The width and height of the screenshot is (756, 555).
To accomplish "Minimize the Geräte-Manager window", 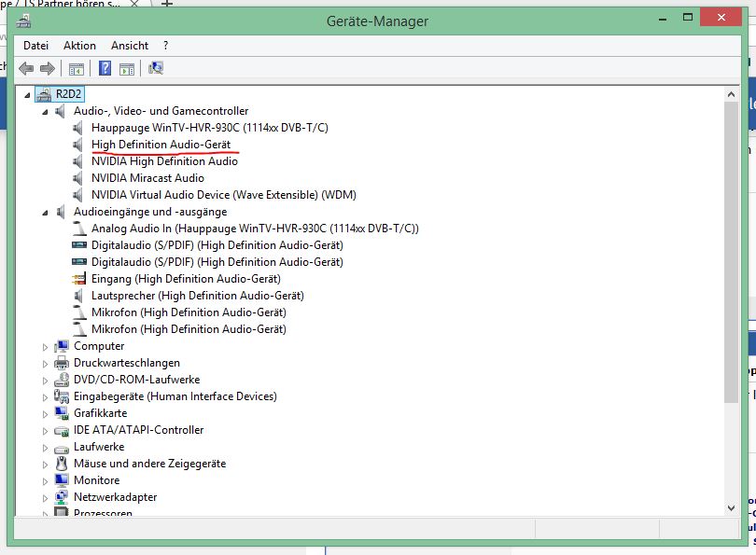I will tap(663, 18).
